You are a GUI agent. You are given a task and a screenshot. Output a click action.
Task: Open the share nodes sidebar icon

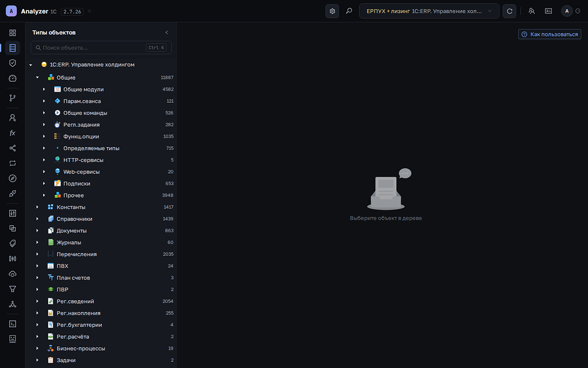[x=13, y=148]
